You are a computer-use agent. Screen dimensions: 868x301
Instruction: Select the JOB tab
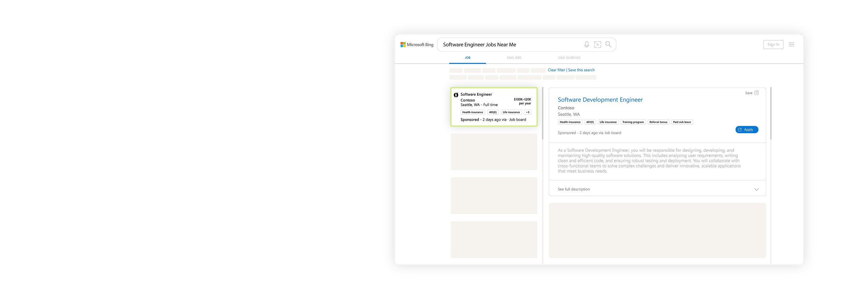[x=467, y=58]
